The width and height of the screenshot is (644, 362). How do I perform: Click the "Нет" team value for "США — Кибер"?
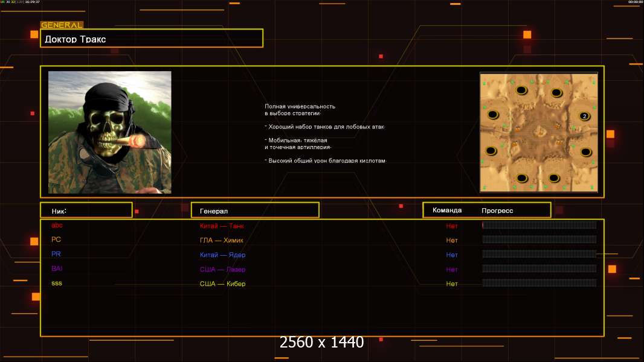click(x=452, y=284)
